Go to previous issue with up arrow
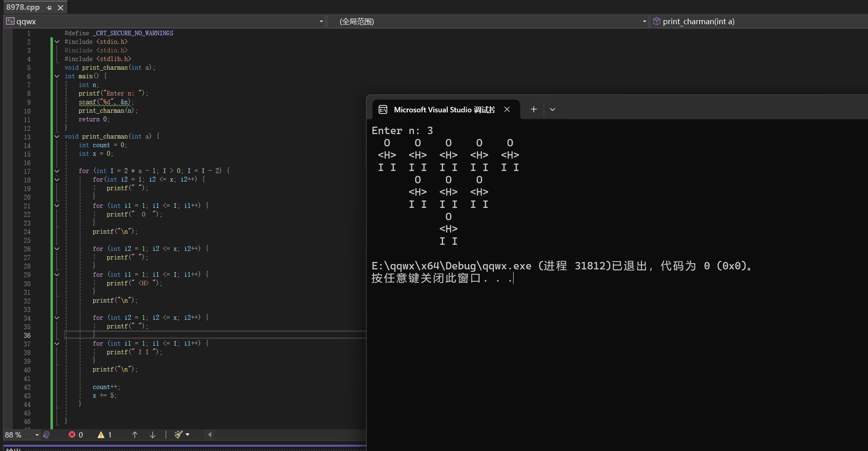Screen dimensions: 868x451 tap(135, 435)
